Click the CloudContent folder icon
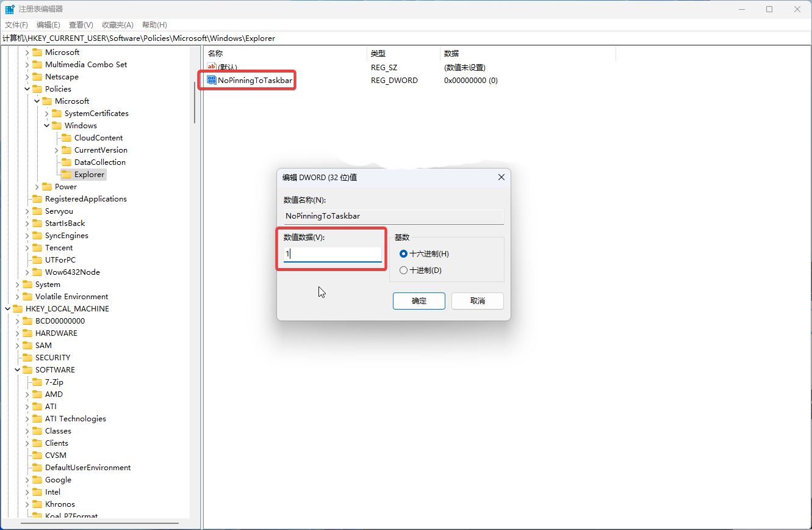 coord(66,137)
